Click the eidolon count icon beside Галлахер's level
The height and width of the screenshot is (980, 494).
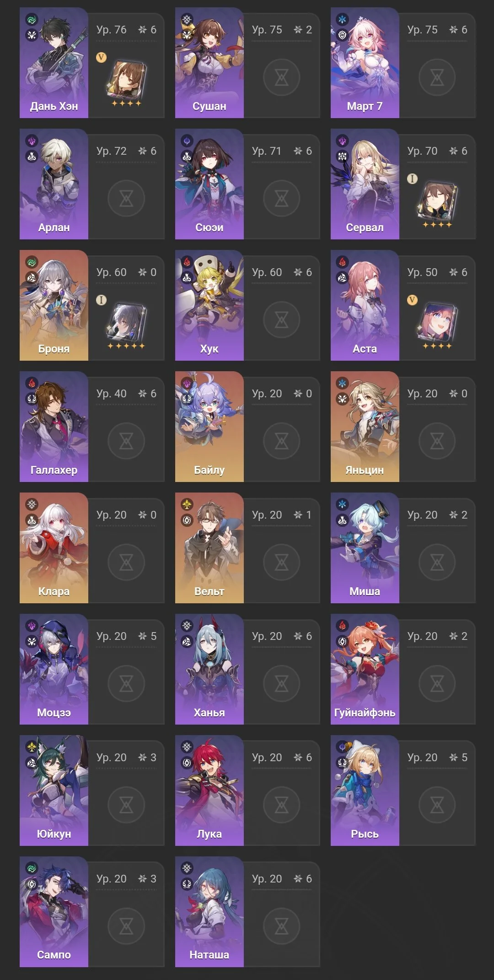pyautogui.click(x=143, y=394)
